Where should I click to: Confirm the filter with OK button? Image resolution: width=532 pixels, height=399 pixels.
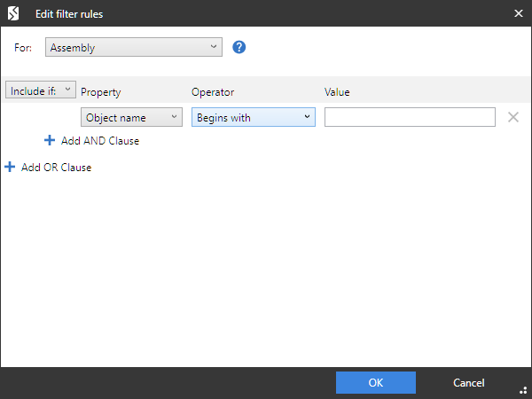point(375,382)
